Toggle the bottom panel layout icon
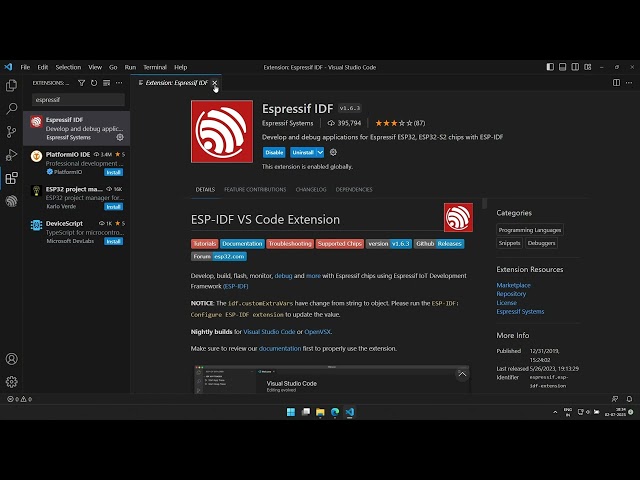640x480 pixels. [x=562, y=67]
